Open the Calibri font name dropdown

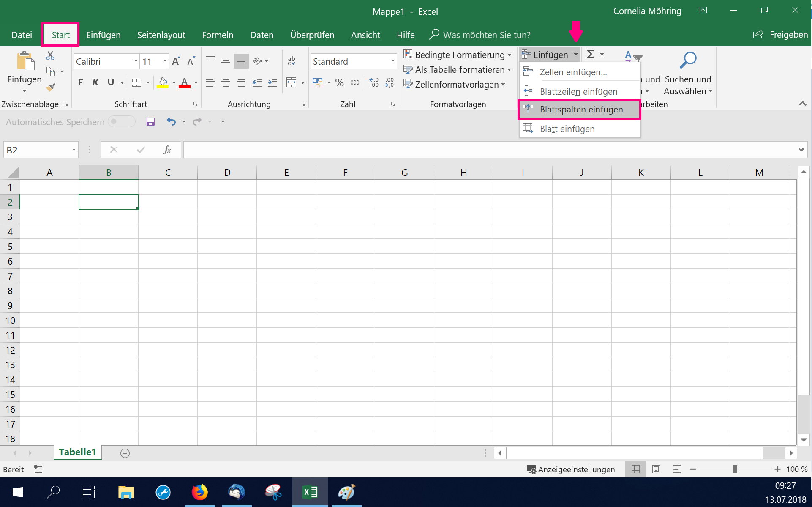pyautogui.click(x=136, y=61)
